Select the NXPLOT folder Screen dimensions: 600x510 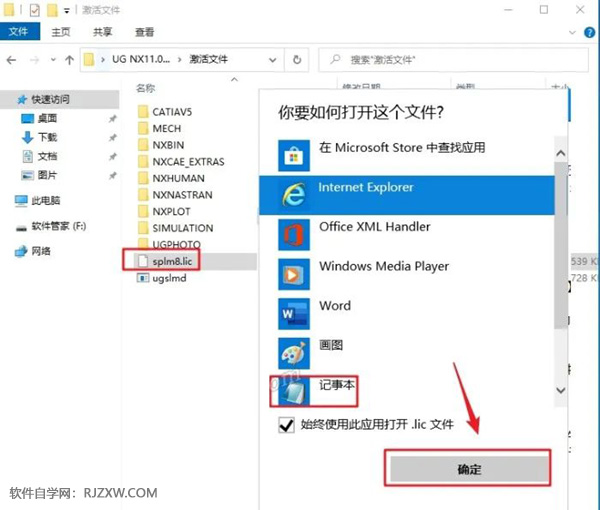[171, 212]
